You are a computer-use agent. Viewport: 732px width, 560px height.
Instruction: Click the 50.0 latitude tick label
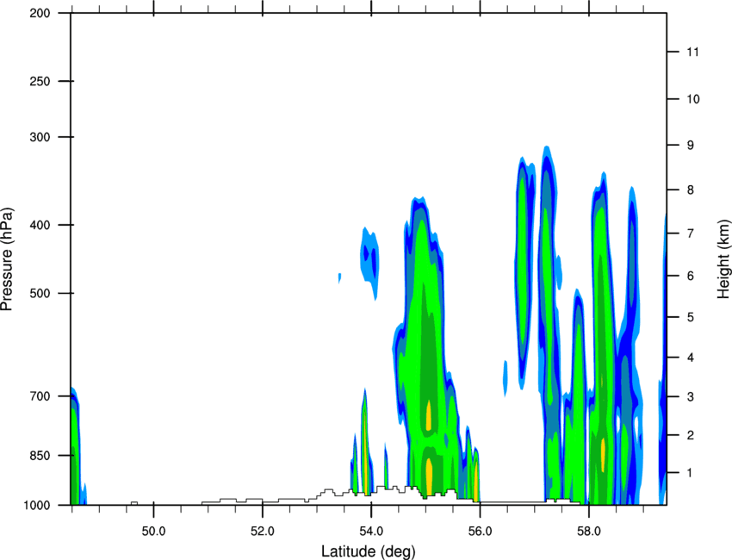pos(153,532)
